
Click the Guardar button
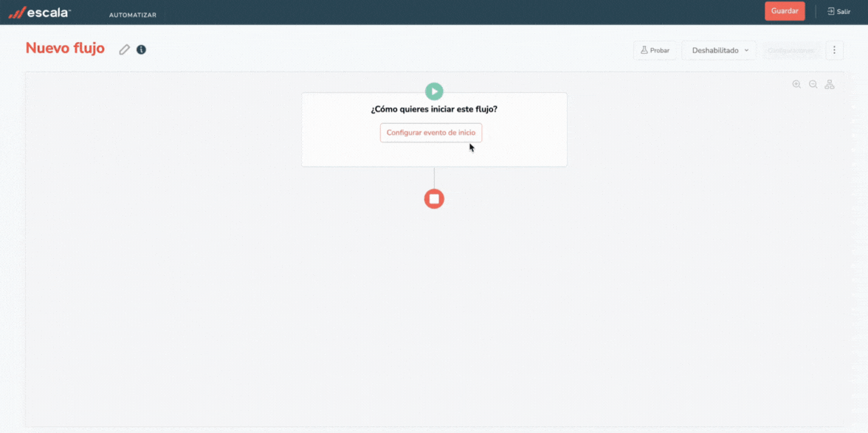click(785, 11)
